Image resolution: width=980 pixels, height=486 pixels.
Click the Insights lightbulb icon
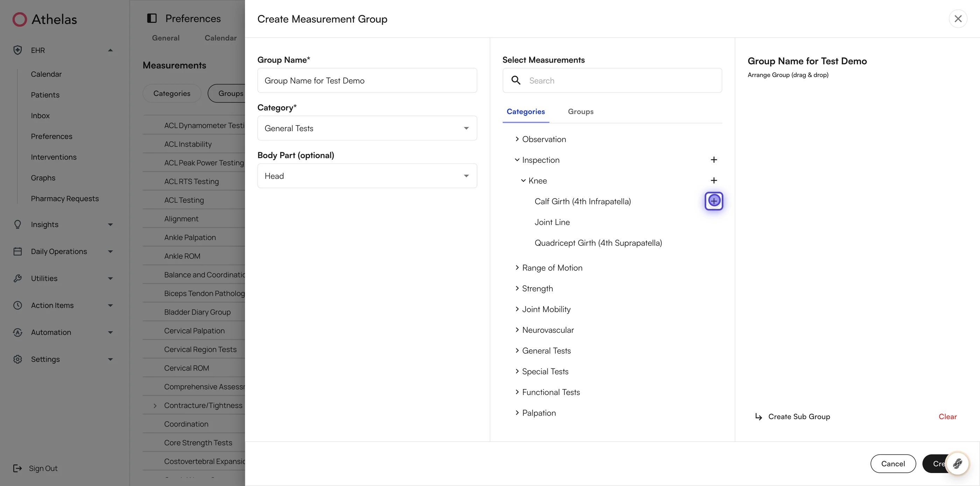click(17, 224)
